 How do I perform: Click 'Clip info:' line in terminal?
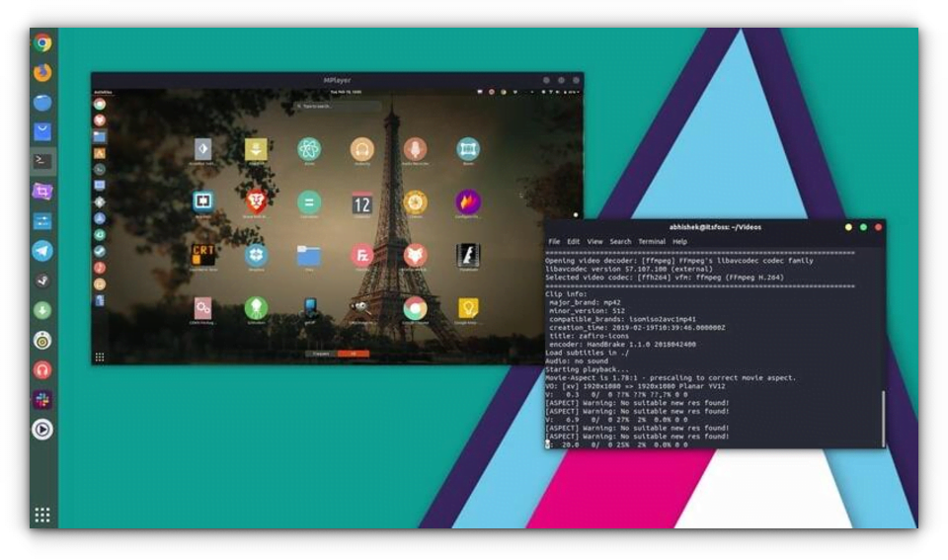566,294
